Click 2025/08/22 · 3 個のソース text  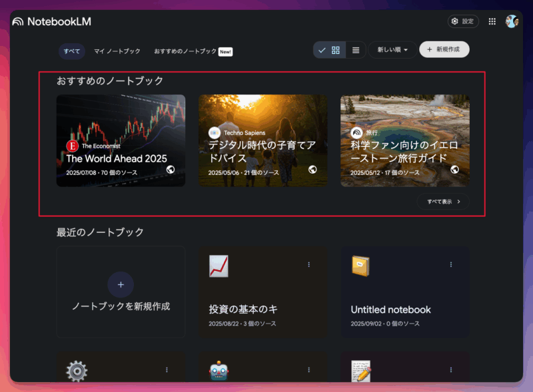[x=242, y=323]
